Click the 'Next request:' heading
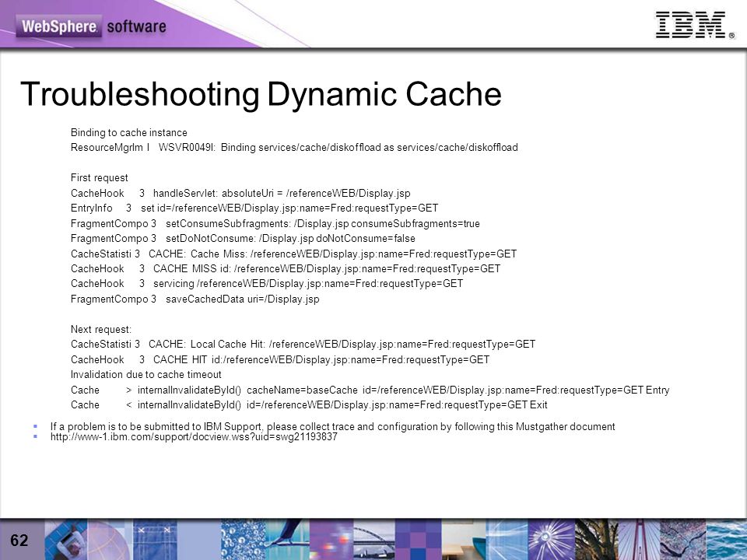The image size is (747, 560). click(x=101, y=330)
